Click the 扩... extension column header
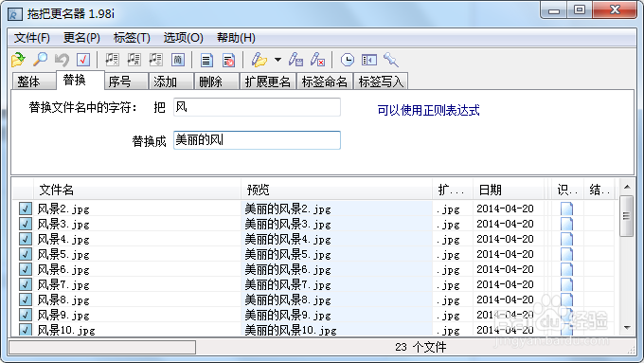This screenshot has width=644, height=363. 453,190
